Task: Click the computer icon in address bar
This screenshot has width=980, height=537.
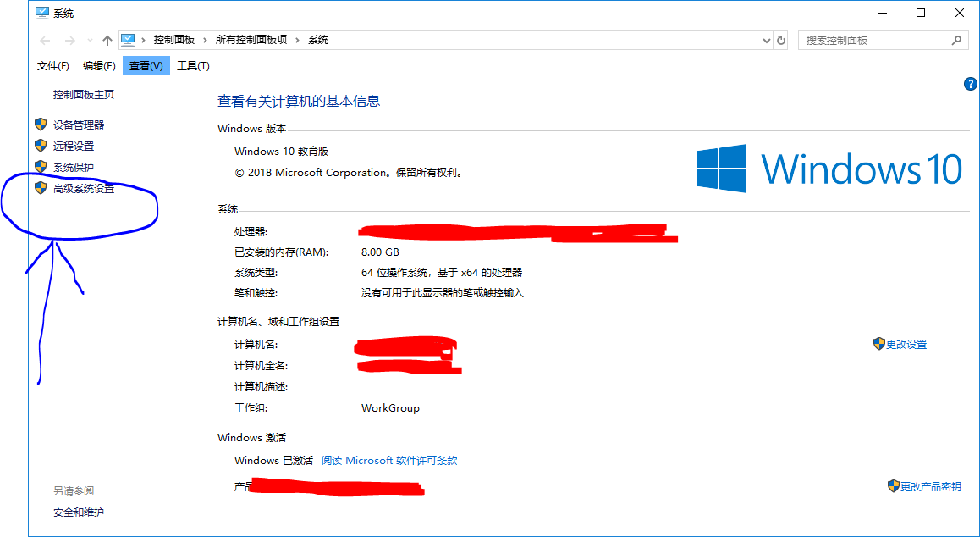Action: pos(128,40)
